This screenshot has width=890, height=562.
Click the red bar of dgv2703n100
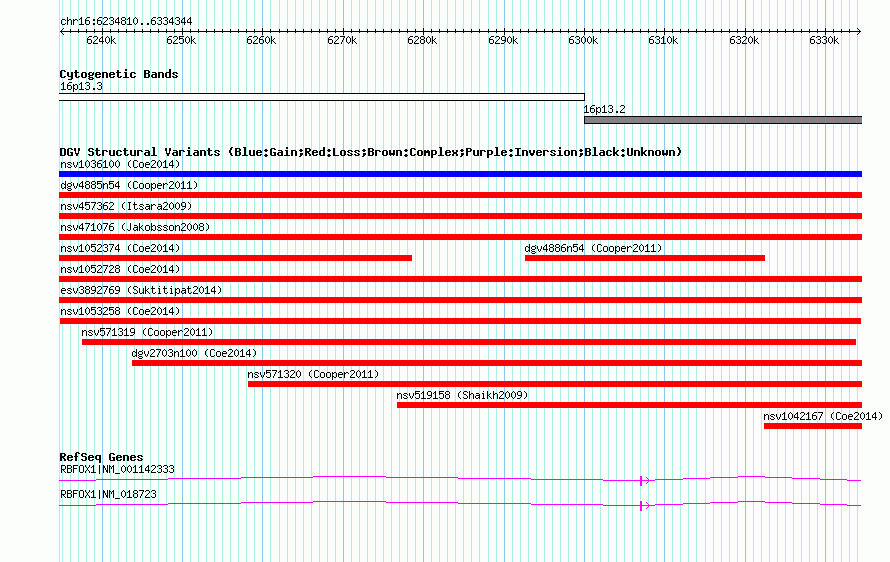pos(497,363)
